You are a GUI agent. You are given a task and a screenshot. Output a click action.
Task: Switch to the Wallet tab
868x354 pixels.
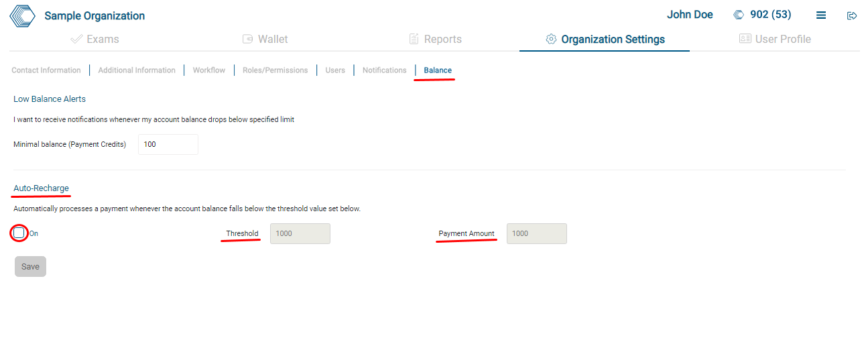pyautogui.click(x=265, y=39)
